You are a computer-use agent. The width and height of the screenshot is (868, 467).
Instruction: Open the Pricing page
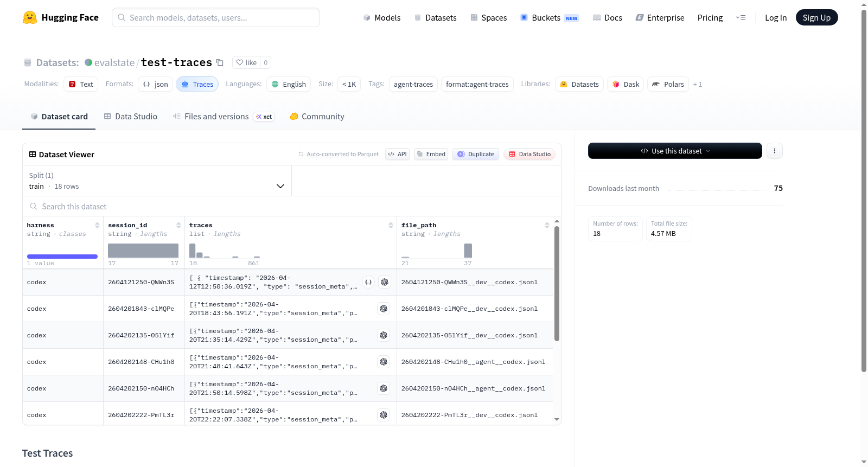(710, 17)
